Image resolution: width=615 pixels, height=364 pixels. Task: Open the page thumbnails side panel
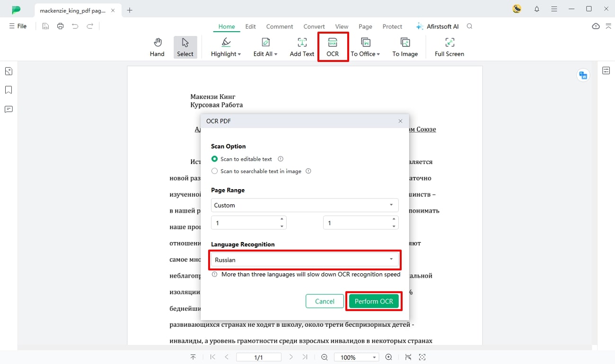pyautogui.click(x=9, y=71)
